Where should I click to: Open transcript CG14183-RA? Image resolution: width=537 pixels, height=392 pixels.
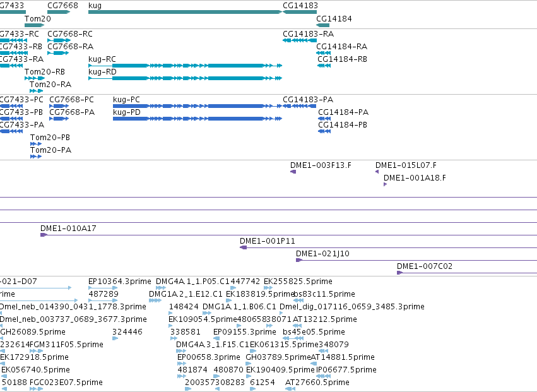click(x=300, y=40)
